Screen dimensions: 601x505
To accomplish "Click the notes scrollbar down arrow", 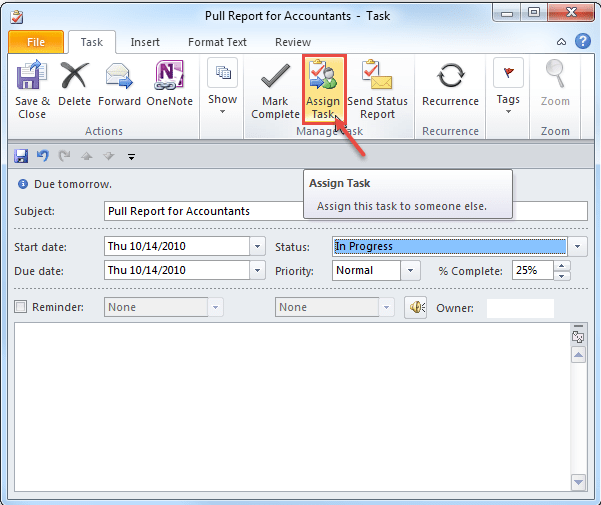I will pyautogui.click(x=578, y=482).
